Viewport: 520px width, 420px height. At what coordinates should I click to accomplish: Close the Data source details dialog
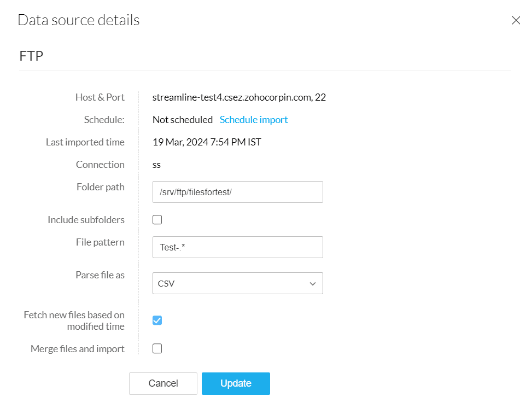click(515, 21)
